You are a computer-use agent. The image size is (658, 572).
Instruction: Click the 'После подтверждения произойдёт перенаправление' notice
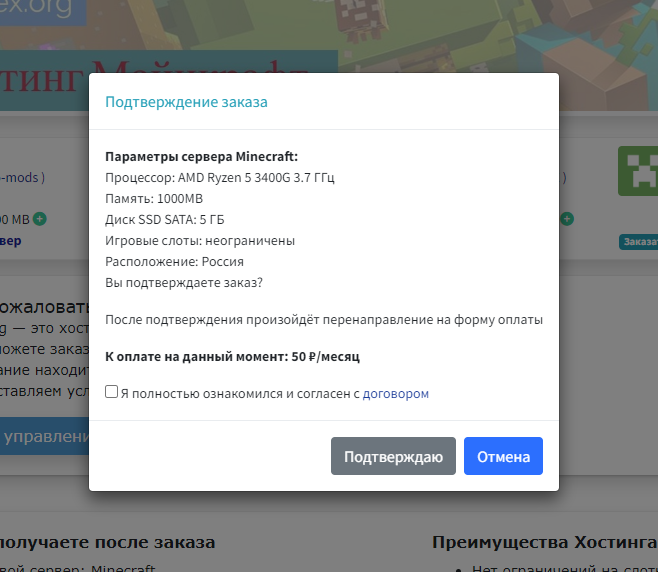click(x=324, y=319)
